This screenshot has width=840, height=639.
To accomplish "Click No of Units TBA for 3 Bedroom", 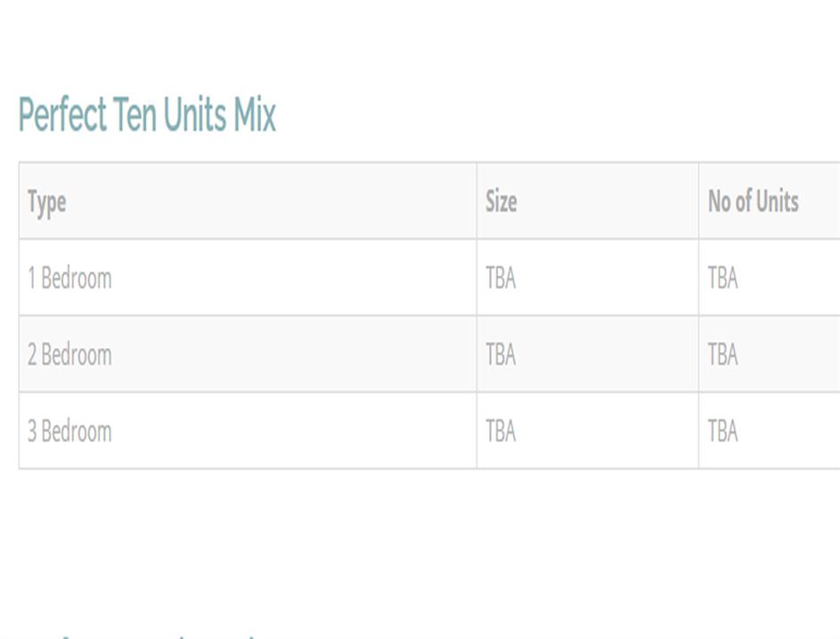I will click(722, 431).
